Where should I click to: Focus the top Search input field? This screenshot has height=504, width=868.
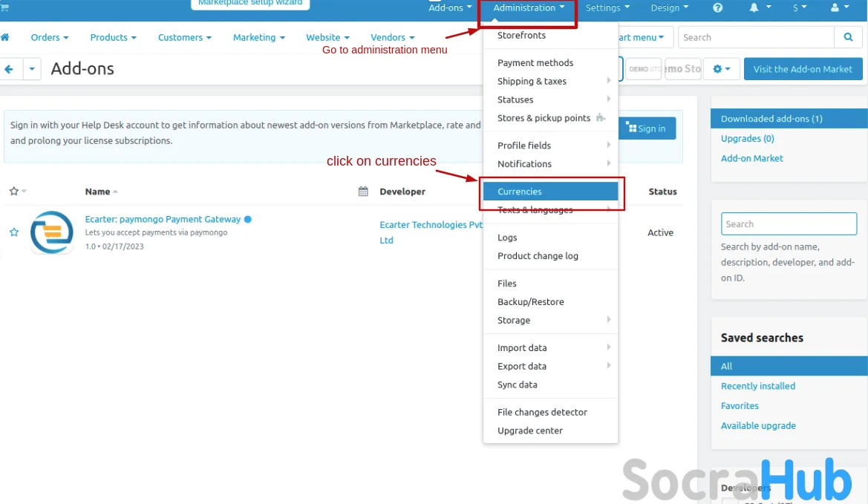pos(756,37)
